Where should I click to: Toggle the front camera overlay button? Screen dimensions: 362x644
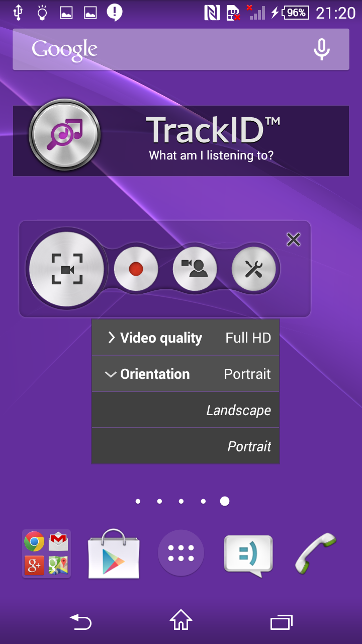(195, 269)
